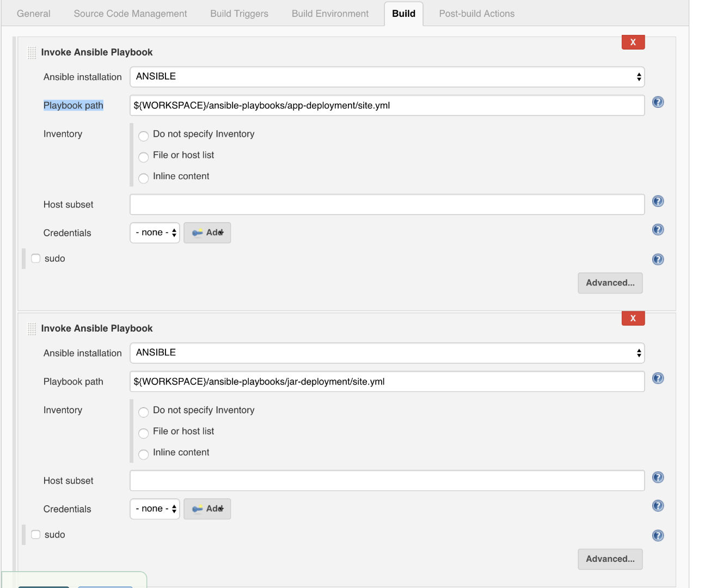
Task: Open first Credentials '- none -' dropdown
Action: click(x=155, y=232)
